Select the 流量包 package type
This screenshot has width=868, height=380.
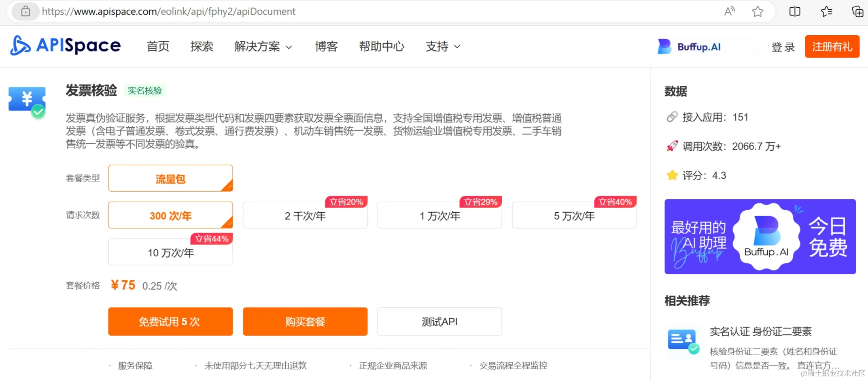[170, 178]
